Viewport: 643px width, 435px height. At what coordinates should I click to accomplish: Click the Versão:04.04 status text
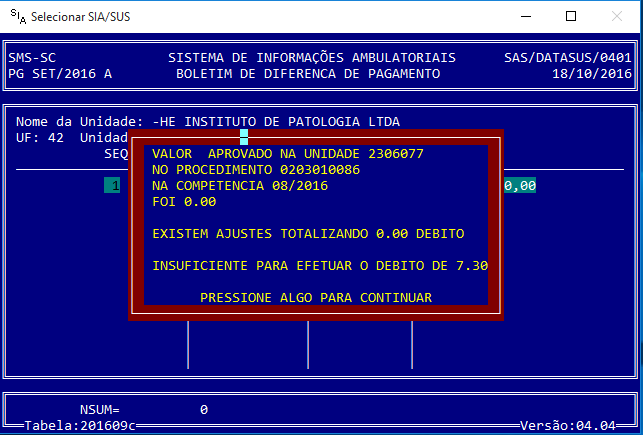pos(569,426)
